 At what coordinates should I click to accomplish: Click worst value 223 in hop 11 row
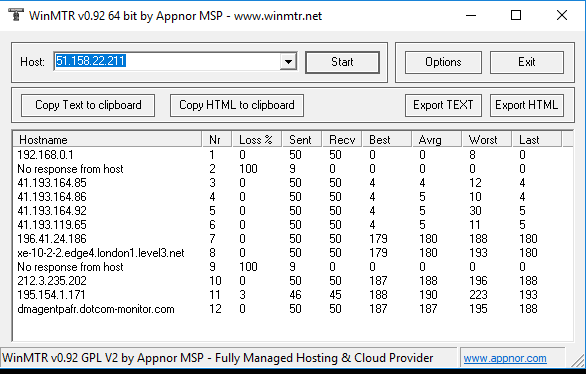(x=478, y=295)
